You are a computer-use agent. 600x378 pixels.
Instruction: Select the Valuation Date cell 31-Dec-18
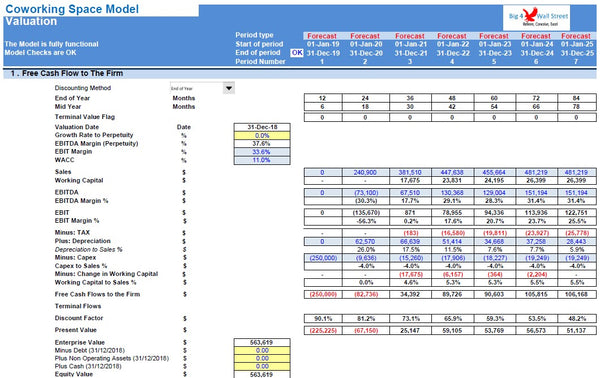pyautogui.click(x=262, y=127)
